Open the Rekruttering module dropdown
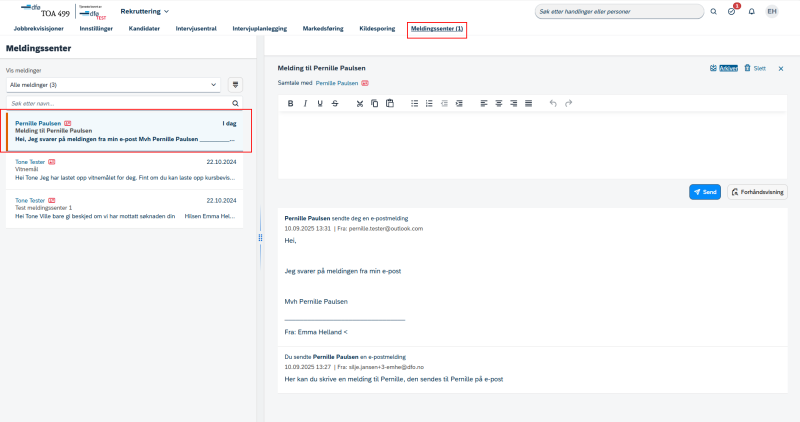Screen dimensions: 800x422 (144, 11)
